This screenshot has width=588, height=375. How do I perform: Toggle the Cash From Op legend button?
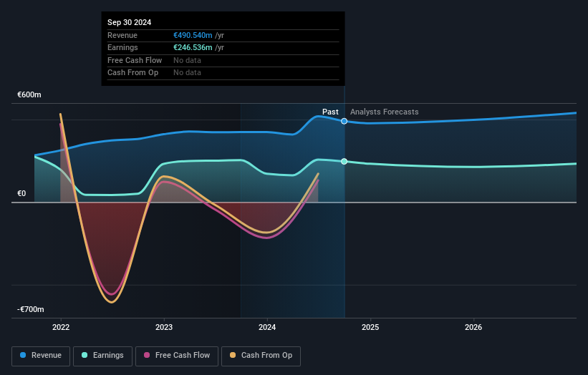tap(261, 356)
